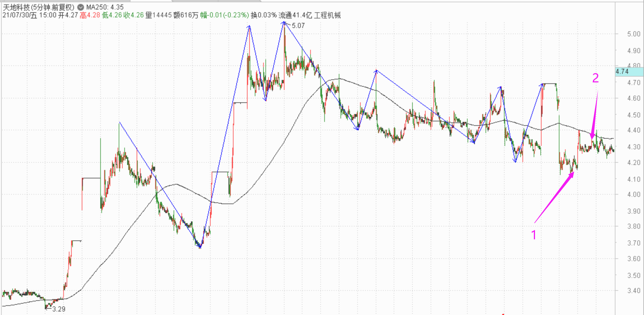Screen dimensions: 644x315
Task: Click the 3.29 low price marker
Action: pyautogui.click(x=59, y=309)
